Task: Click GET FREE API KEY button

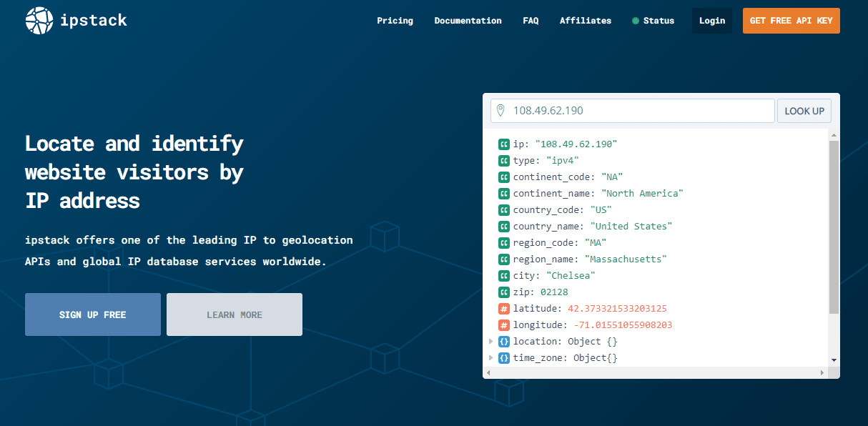Action: pyautogui.click(x=791, y=21)
